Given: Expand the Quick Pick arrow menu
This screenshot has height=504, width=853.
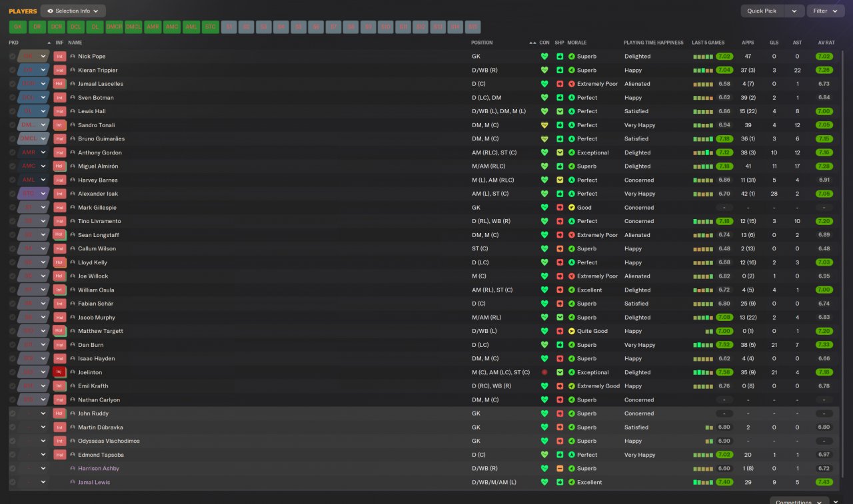Looking at the screenshot, I should click(794, 11).
